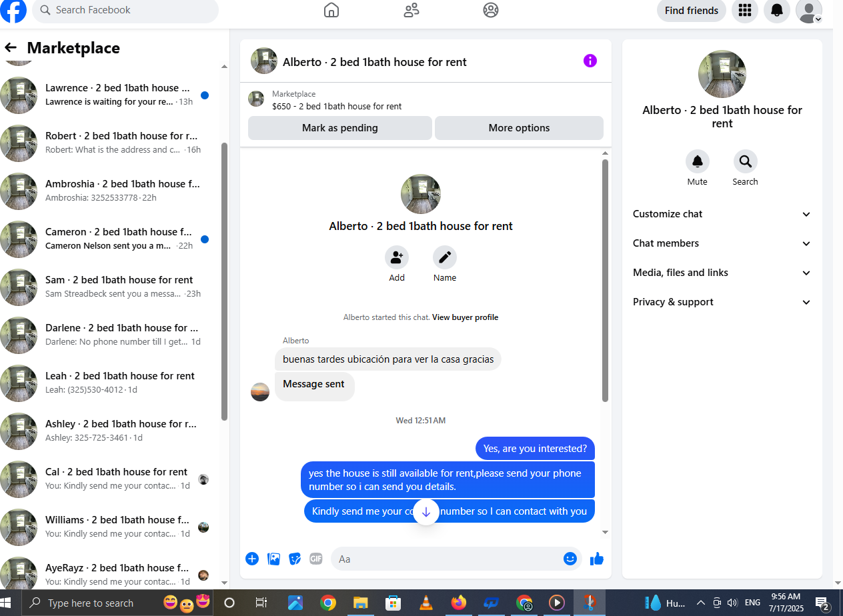Click the Add people icon
Viewport: 843px width, 616px height.
click(397, 257)
